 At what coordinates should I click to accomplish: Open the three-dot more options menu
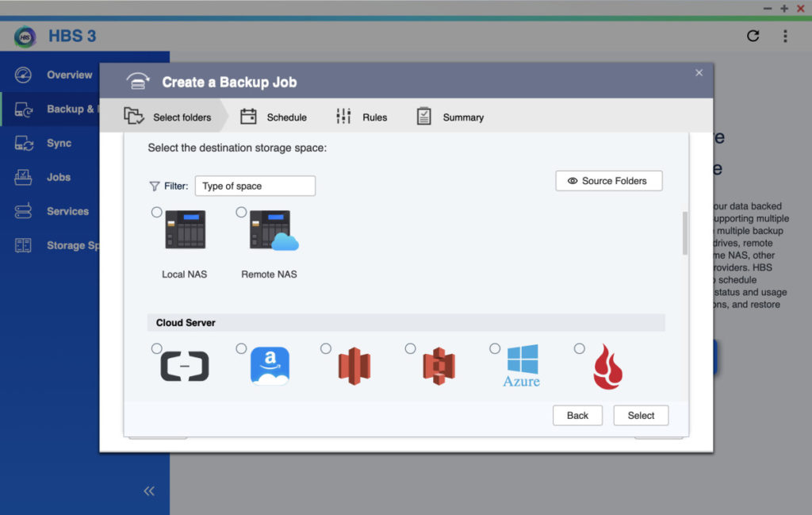pos(785,36)
